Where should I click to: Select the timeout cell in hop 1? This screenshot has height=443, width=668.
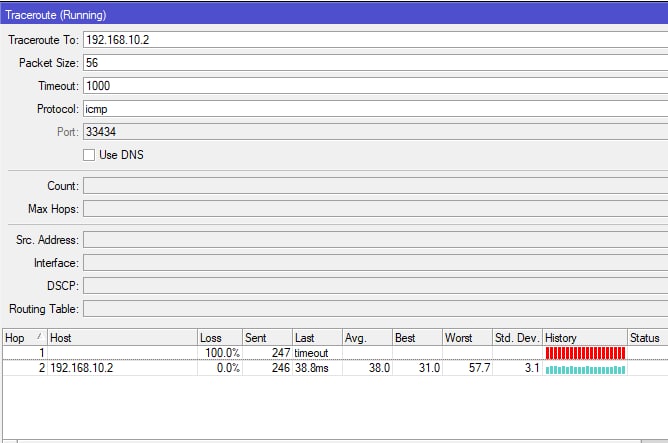[x=317, y=353]
